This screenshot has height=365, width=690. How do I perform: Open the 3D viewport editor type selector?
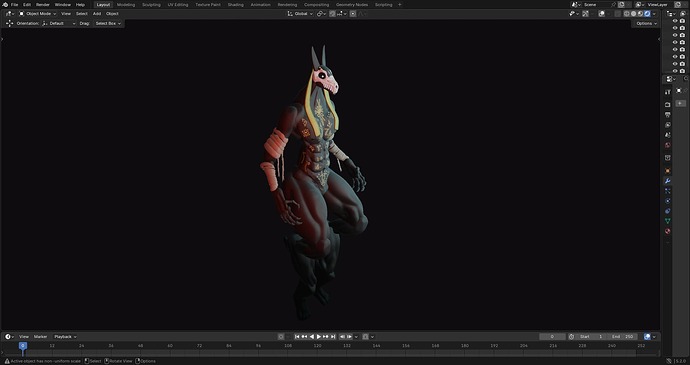[9, 14]
